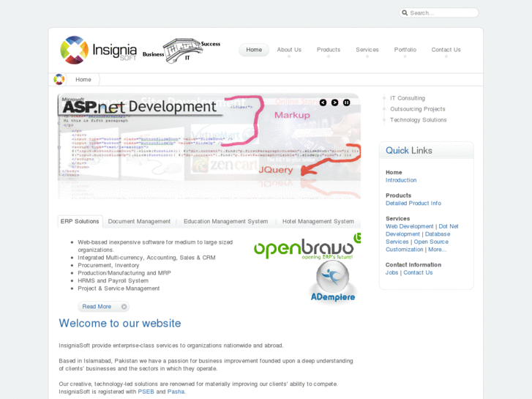Click the breadcrumb logo icon
This screenshot has height=399, width=532.
point(59,80)
